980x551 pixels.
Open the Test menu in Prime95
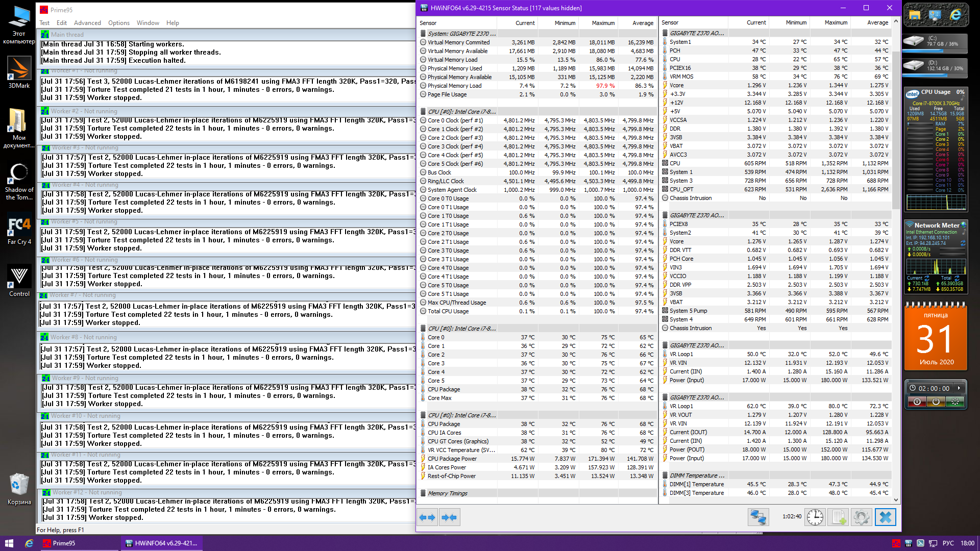pyautogui.click(x=44, y=23)
